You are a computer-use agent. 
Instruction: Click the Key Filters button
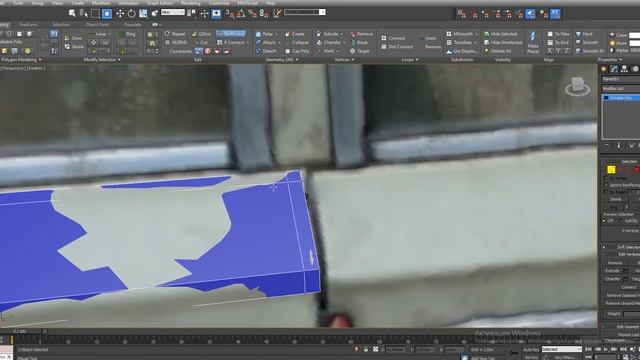565,358
